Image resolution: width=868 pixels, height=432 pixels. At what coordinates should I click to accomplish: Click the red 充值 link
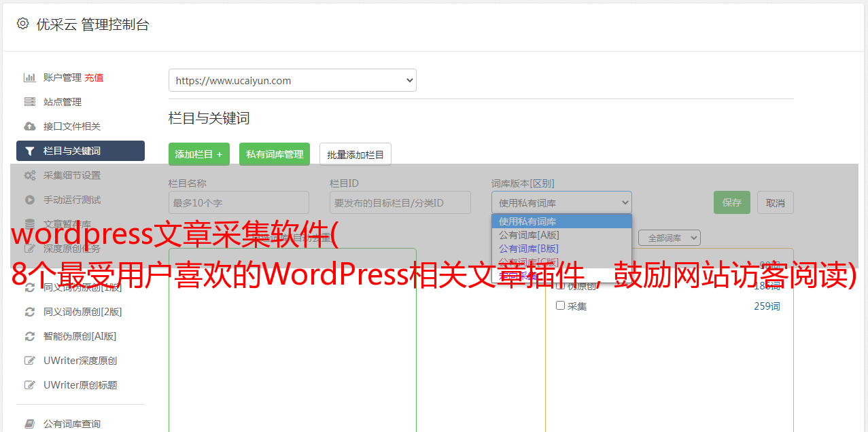coord(94,77)
